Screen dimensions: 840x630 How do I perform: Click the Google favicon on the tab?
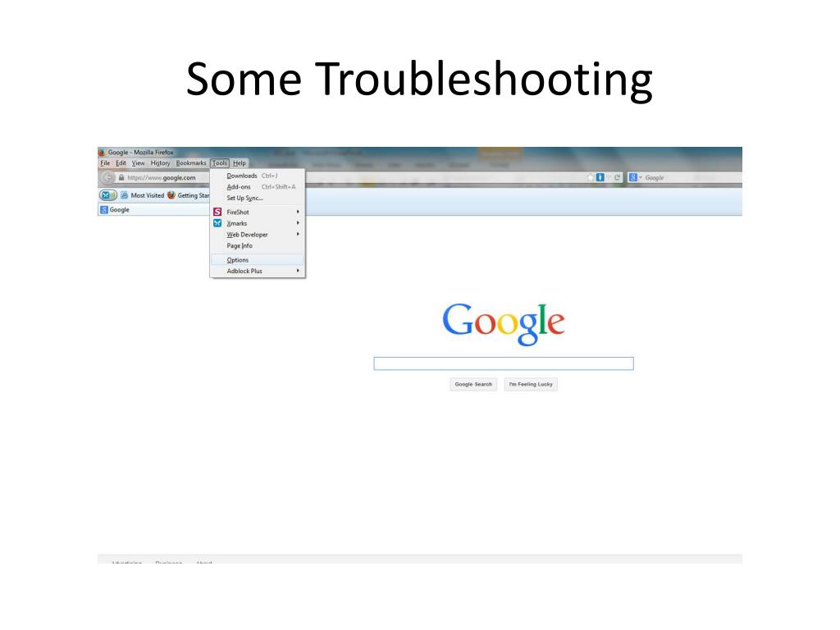coord(104,209)
